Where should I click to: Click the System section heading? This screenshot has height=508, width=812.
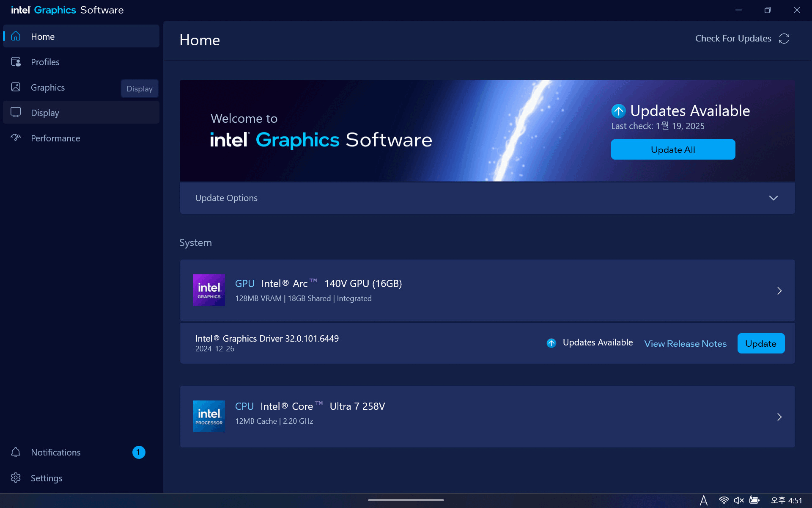point(195,243)
